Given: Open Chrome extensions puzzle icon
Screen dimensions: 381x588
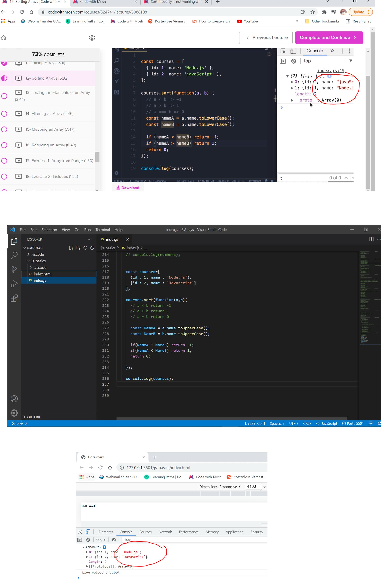Looking at the screenshot, I should (324, 12).
